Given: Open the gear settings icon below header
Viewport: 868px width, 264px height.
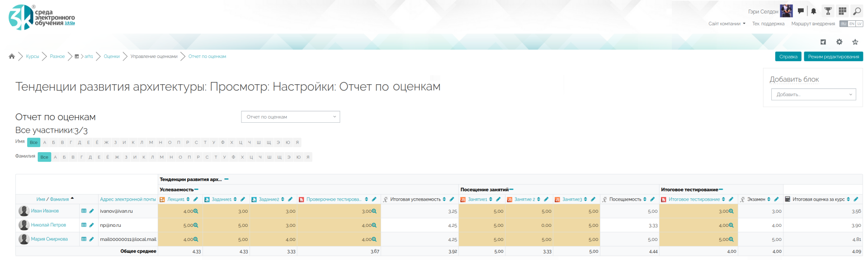Looking at the screenshot, I should (839, 42).
